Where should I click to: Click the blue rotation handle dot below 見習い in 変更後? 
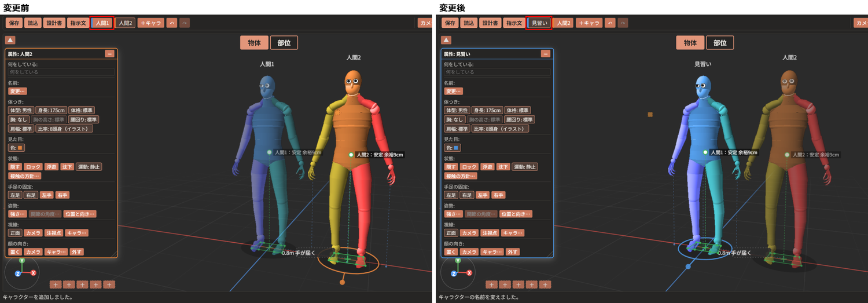[688, 267]
